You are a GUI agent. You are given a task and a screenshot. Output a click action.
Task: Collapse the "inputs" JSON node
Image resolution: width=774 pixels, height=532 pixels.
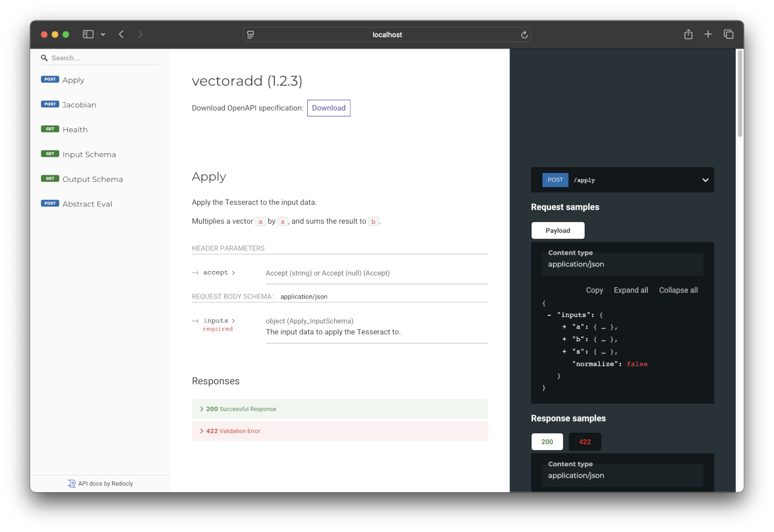click(x=549, y=315)
